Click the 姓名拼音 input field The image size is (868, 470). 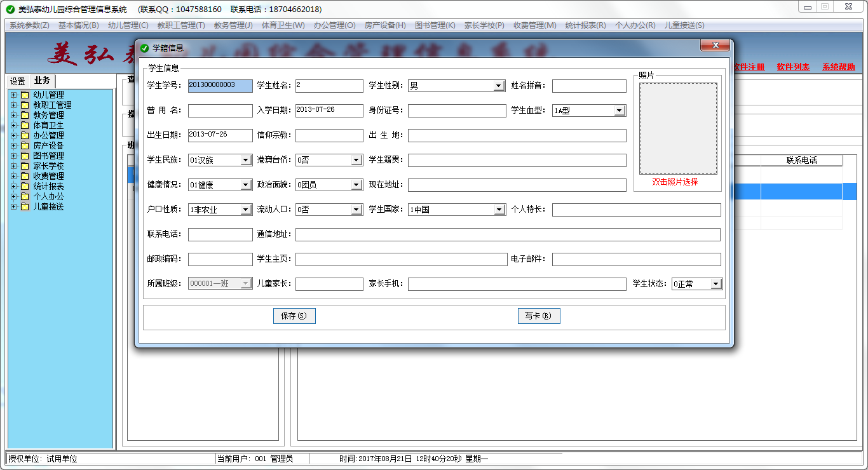tap(589, 86)
